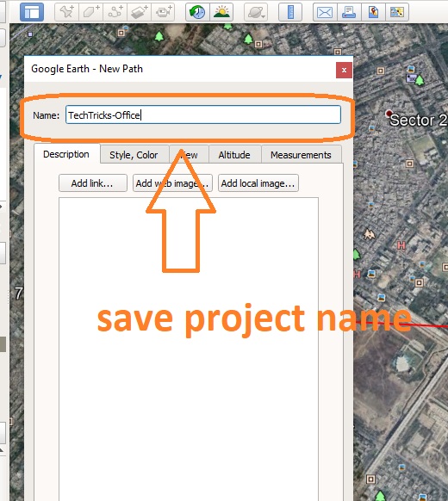Show historical imagery clock icon
This screenshot has height=501, width=448.
[197, 12]
